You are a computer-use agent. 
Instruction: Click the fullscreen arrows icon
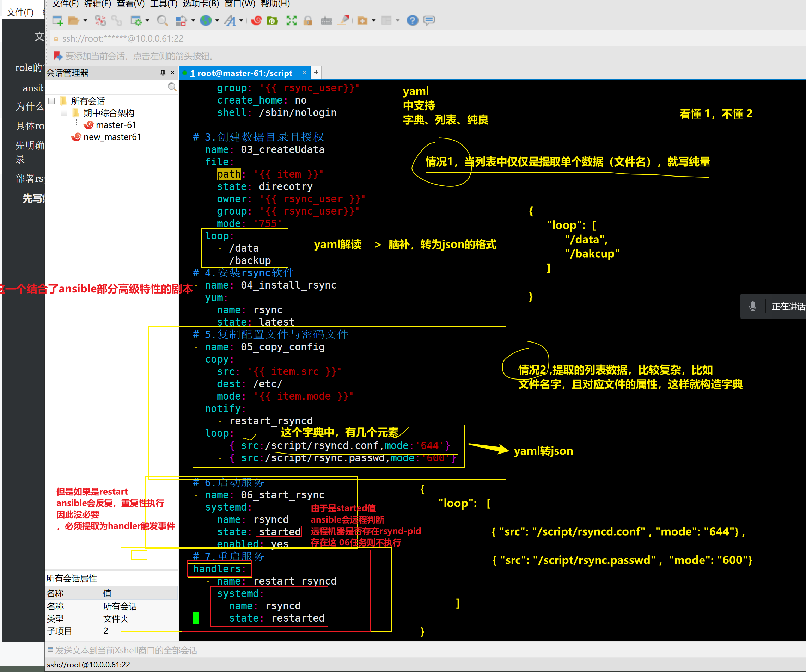tap(291, 20)
